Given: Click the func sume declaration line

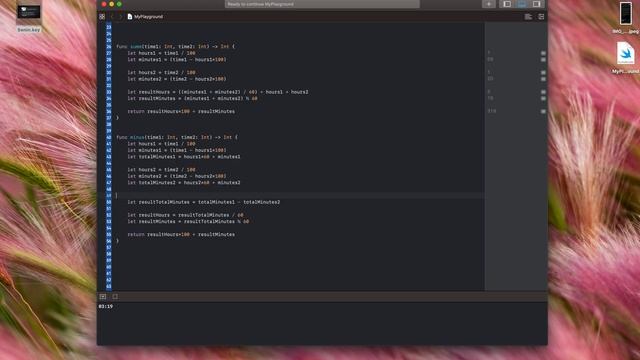Looking at the screenshot, I should click(x=176, y=47).
